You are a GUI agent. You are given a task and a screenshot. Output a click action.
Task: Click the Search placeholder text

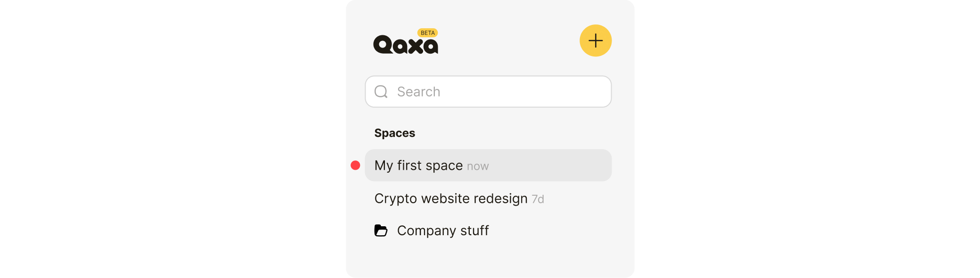418,92
